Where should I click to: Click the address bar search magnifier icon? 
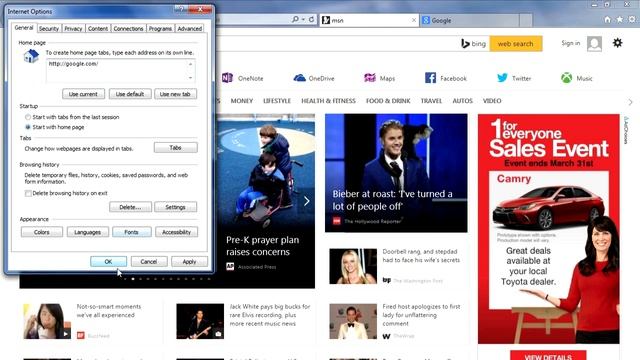(x=295, y=19)
